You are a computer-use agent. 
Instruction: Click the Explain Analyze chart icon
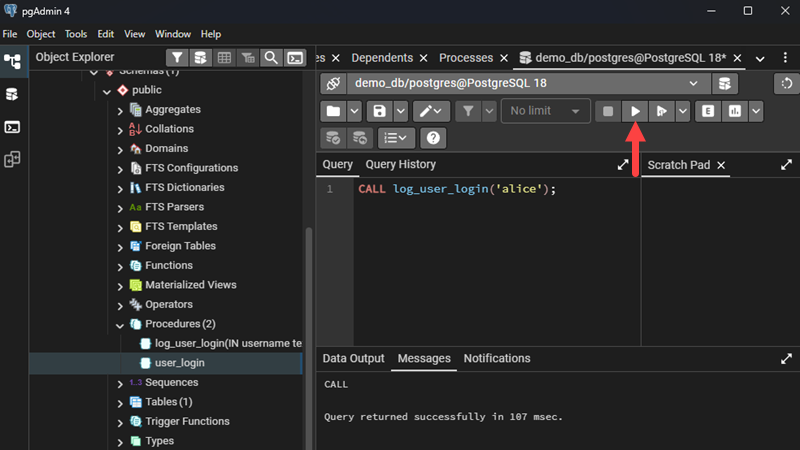coord(735,111)
